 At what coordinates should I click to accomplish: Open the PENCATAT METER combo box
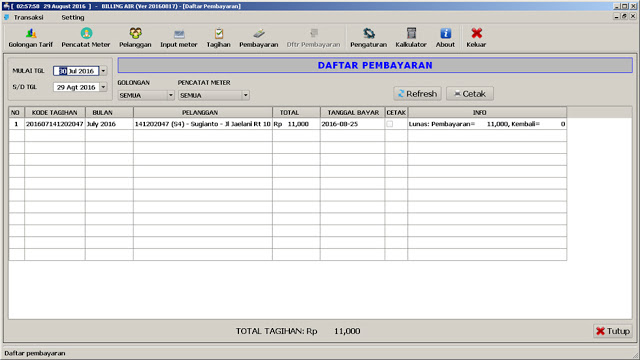[x=213, y=95]
